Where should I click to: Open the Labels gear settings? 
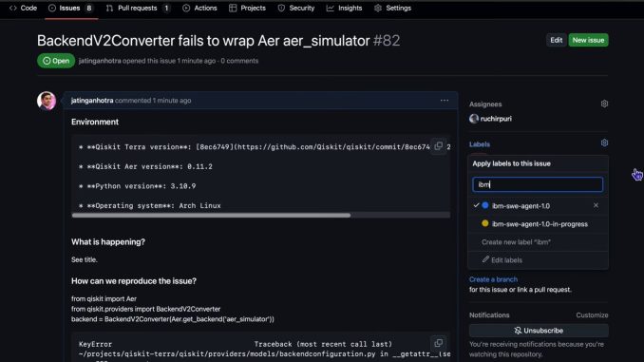click(x=604, y=143)
